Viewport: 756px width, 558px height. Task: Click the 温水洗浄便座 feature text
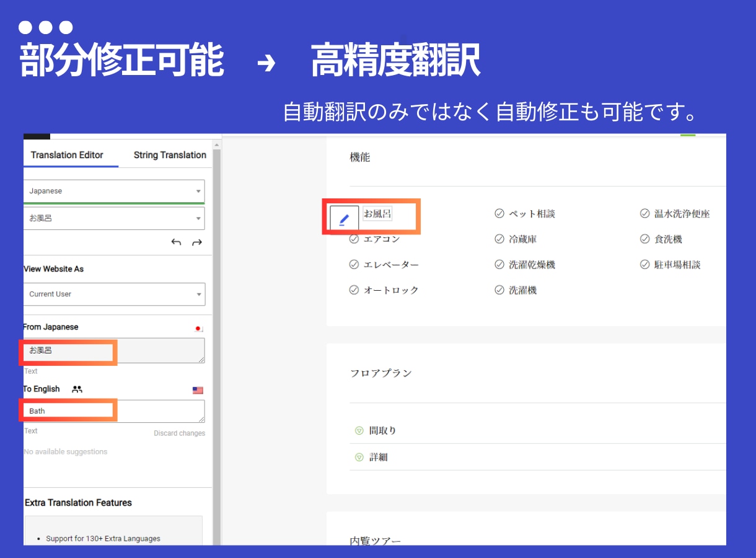[x=682, y=214]
